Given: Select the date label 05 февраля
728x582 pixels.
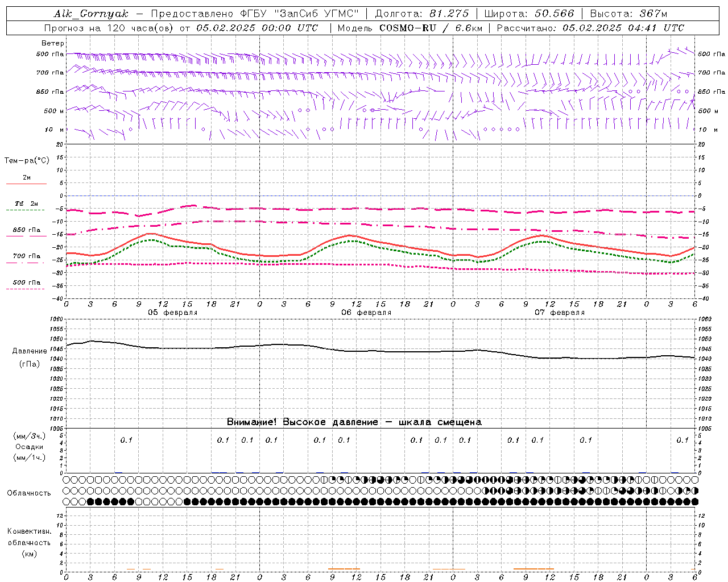Looking at the screenshot, I should [173, 313].
